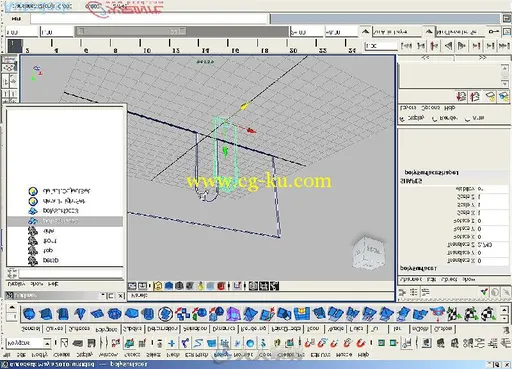Image resolution: width=512 pixels, height=369 pixels.
Task: Click the first red layer icon with arrow
Action: click(x=461, y=97)
